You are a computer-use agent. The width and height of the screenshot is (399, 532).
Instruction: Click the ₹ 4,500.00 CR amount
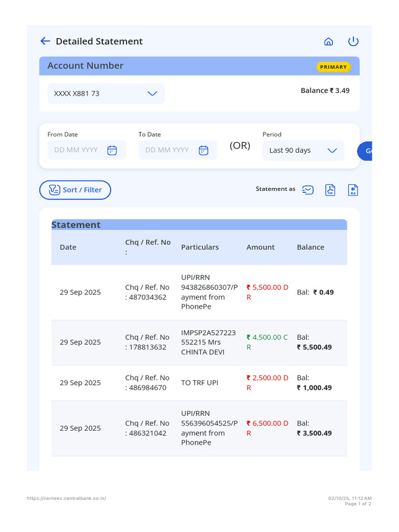click(x=267, y=342)
